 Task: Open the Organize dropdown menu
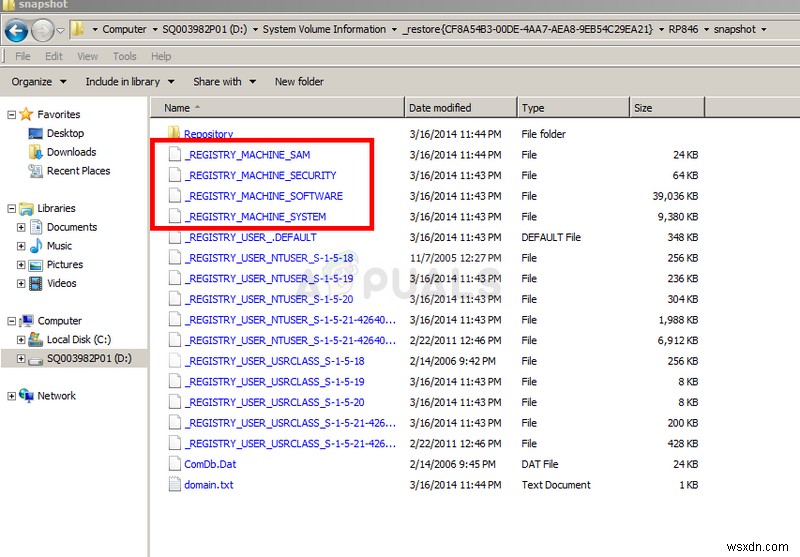[39, 82]
